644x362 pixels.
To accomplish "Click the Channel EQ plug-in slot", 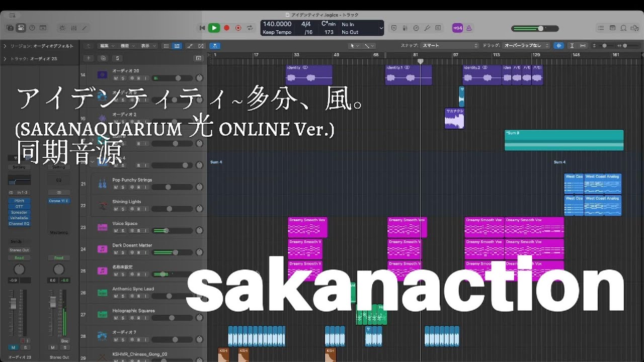I will click(19, 223).
